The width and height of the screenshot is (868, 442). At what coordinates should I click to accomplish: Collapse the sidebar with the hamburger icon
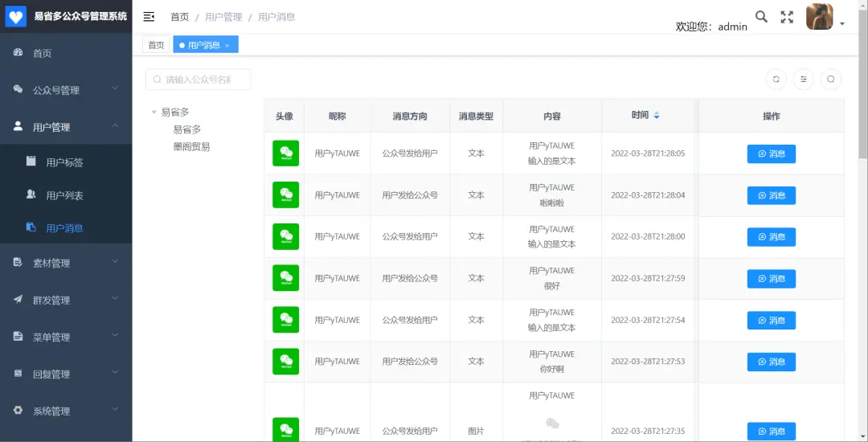149,17
